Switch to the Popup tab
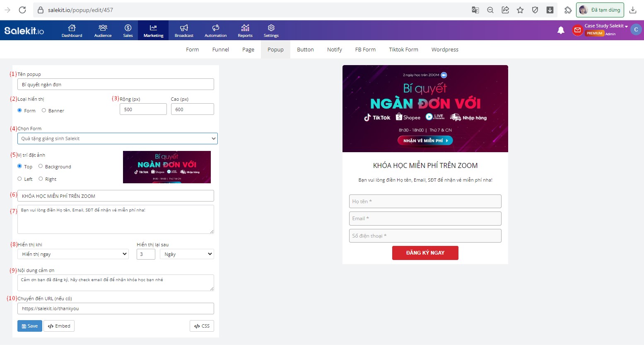 [275, 49]
